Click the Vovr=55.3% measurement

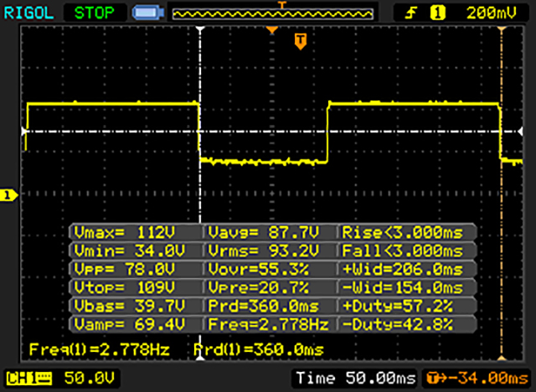259,270
